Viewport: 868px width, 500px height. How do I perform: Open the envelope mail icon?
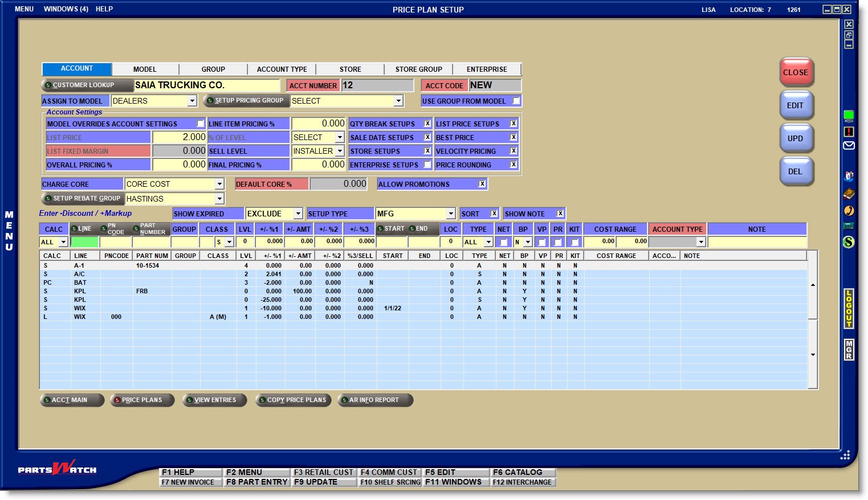849,146
